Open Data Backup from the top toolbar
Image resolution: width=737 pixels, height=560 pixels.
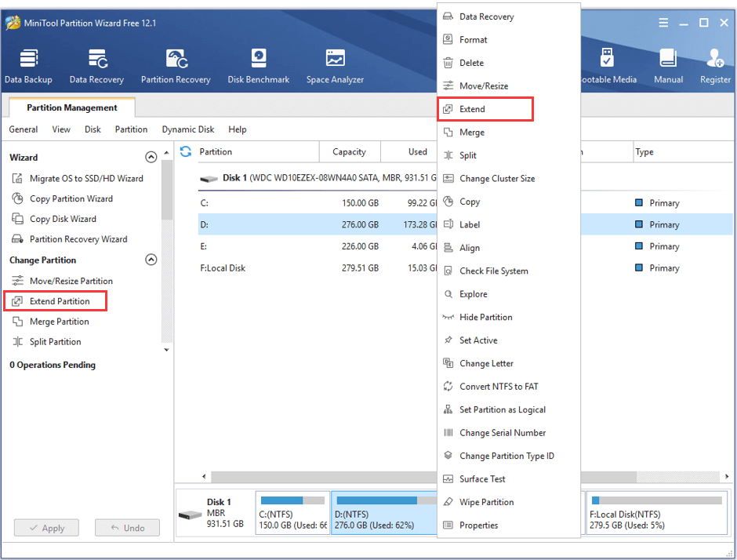click(x=28, y=66)
